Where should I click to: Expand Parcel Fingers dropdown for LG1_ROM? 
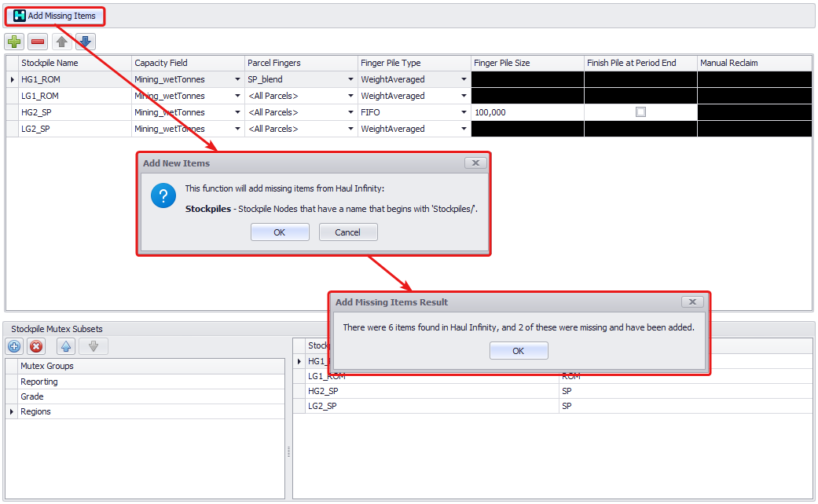350,96
